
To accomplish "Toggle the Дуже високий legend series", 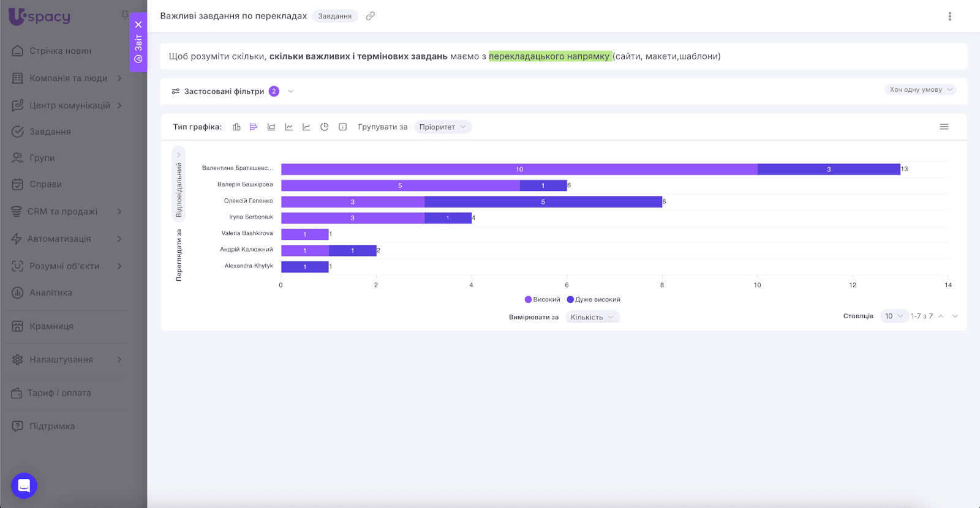I will [x=594, y=299].
